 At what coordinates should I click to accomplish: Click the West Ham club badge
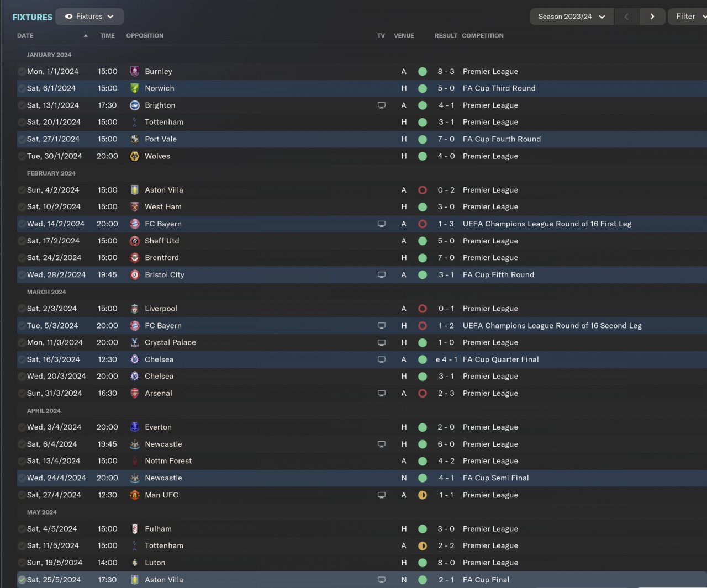pyautogui.click(x=134, y=207)
